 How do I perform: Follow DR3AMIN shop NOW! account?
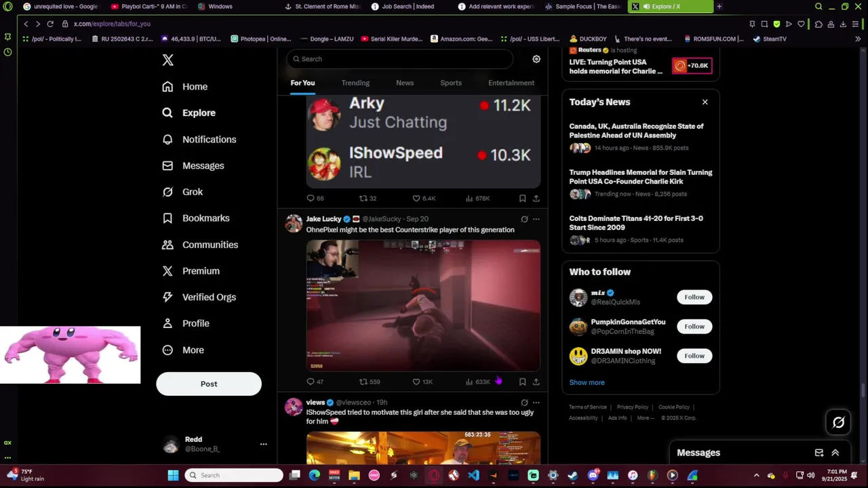(x=694, y=356)
